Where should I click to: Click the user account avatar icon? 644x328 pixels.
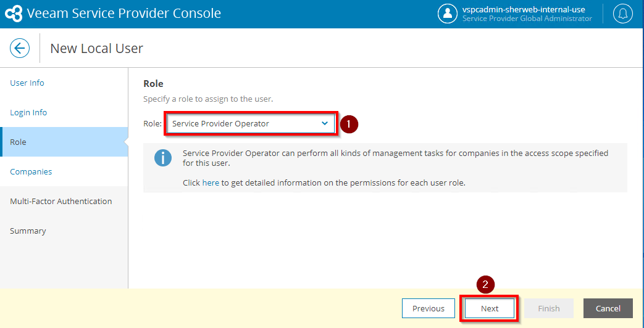tap(448, 14)
